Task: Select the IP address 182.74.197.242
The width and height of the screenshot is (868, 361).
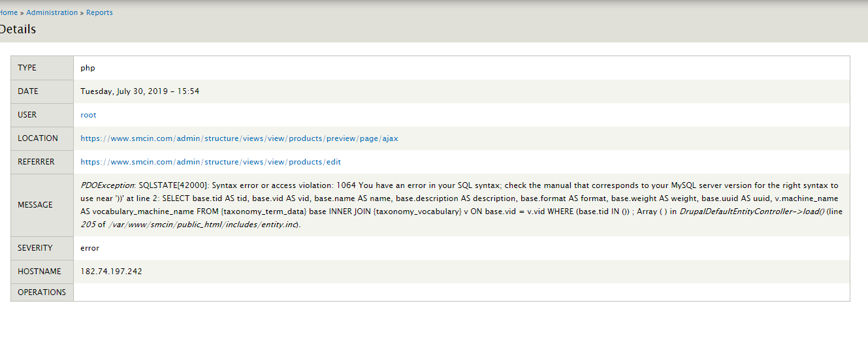Action: (x=111, y=272)
